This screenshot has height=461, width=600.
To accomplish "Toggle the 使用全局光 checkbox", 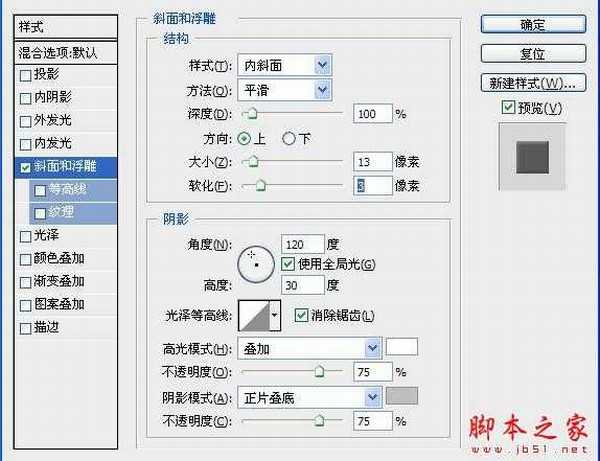I will (x=288, y=264).
